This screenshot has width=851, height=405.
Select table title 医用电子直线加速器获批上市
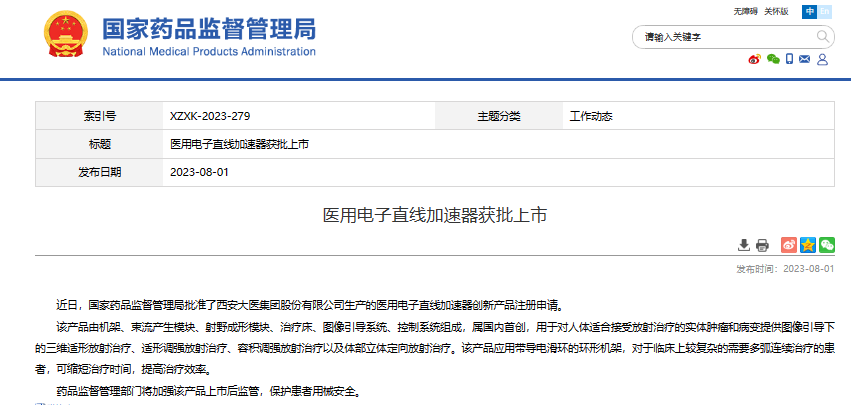pyautogui.click(x=239, y=144)
